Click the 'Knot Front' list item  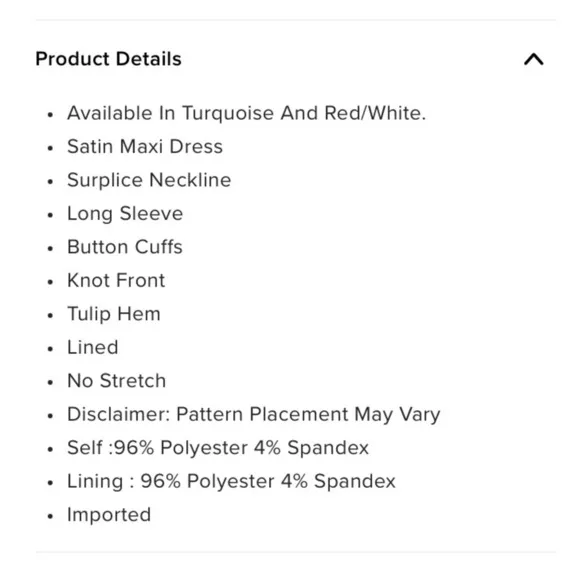click(116, 280)
